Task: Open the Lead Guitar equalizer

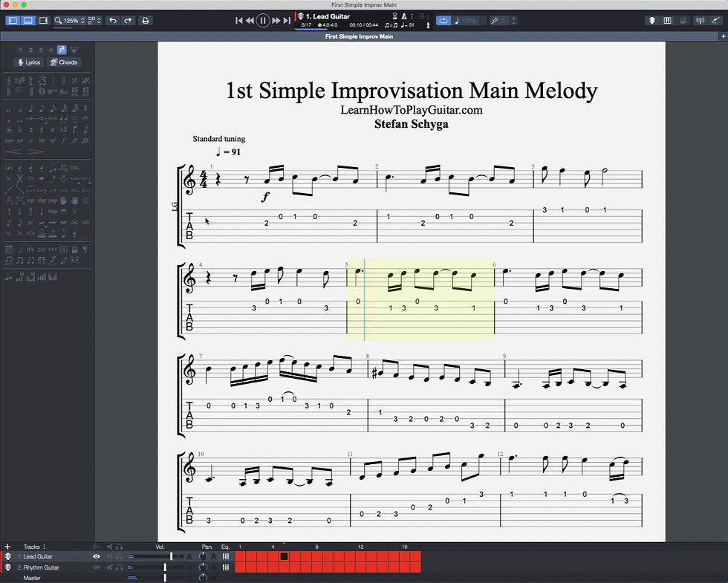Action: [x=226, y=556]
